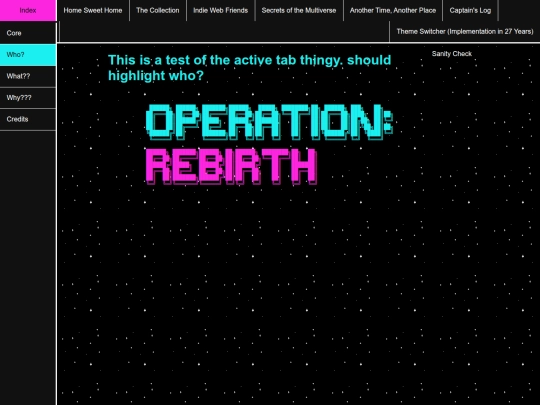Select Core in the sidebar

point(28,33)
